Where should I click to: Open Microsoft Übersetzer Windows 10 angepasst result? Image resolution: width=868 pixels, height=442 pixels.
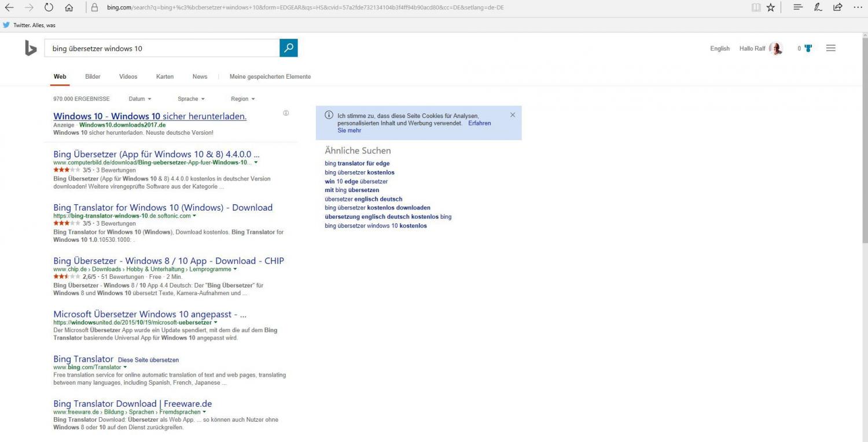(150, 314)
